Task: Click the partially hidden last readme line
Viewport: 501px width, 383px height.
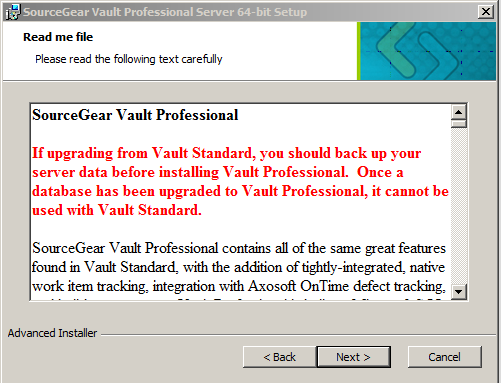Action: coord(239,298)
